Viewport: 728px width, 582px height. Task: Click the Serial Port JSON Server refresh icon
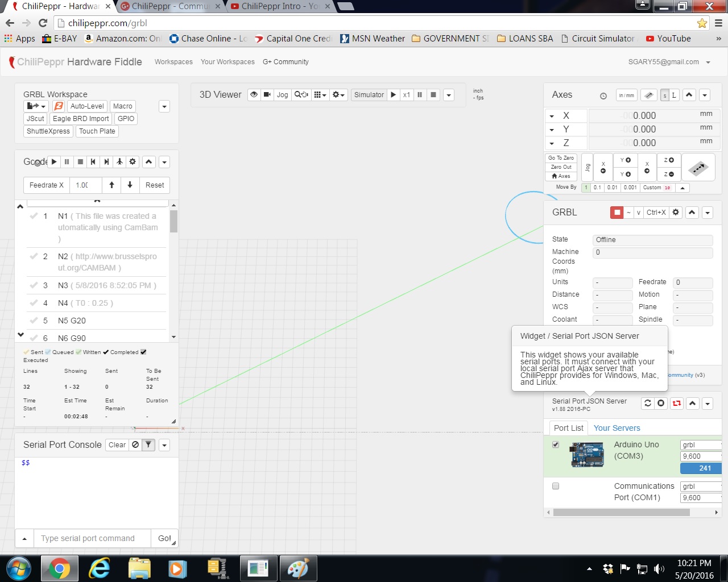647,404
